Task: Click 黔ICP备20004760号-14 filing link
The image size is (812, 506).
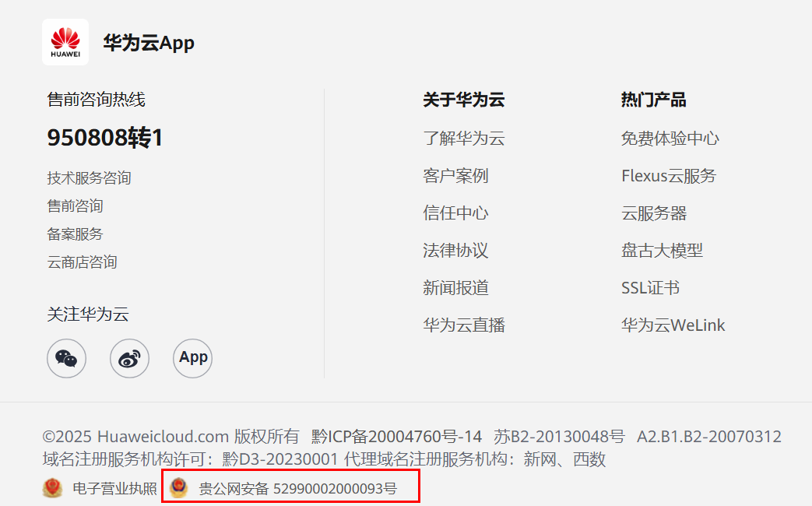Action: (x=396, y=436)
